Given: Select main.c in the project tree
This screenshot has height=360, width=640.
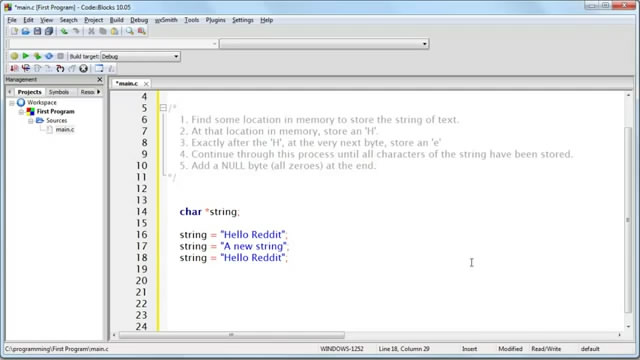Looking at the screenshot, I should [65, 129].
